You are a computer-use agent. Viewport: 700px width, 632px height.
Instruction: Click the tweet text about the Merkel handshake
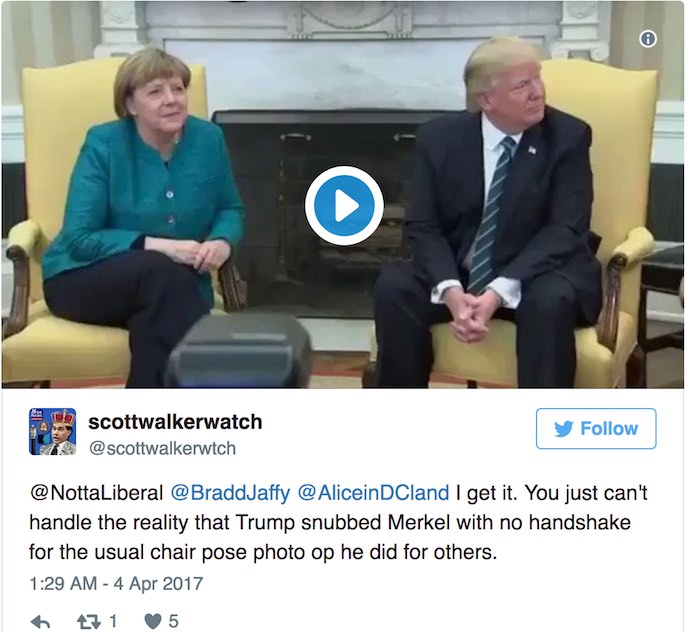click(x=338, y=523)
